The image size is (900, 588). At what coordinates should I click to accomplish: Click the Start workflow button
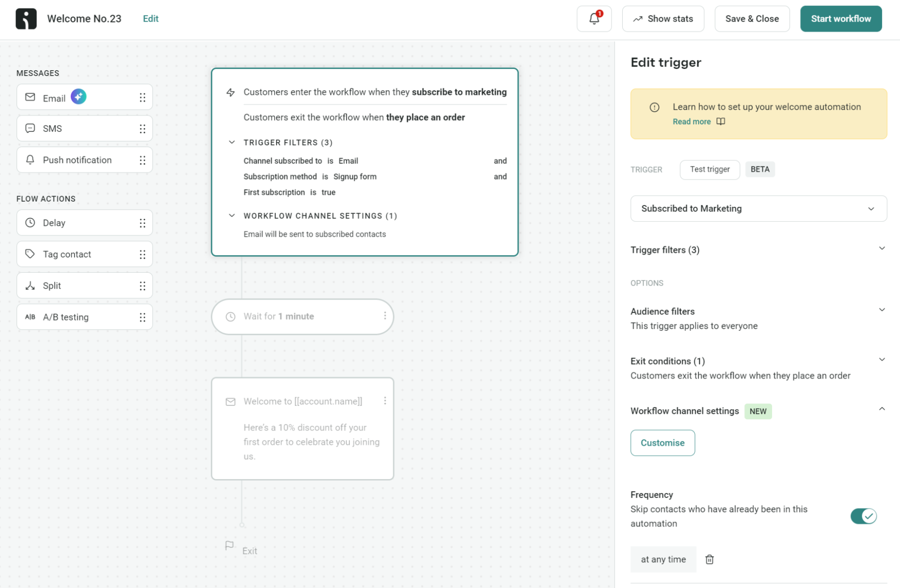[841, 18]
